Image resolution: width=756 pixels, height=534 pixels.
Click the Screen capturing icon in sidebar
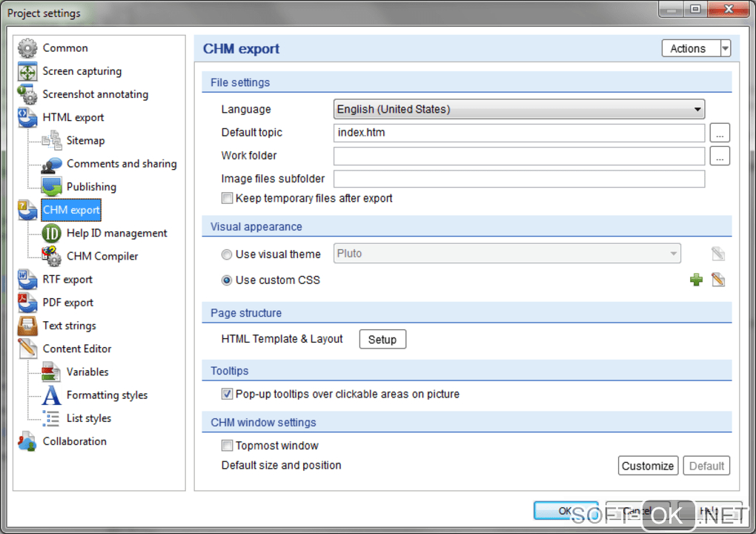pyautogui.click(x=27, y=72)
